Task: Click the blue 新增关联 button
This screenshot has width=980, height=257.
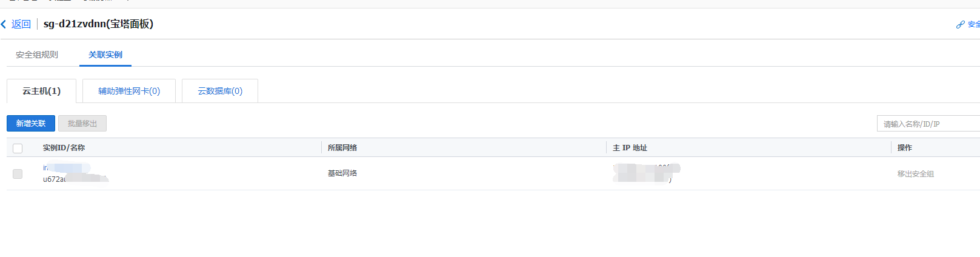Action: point(31,124)
